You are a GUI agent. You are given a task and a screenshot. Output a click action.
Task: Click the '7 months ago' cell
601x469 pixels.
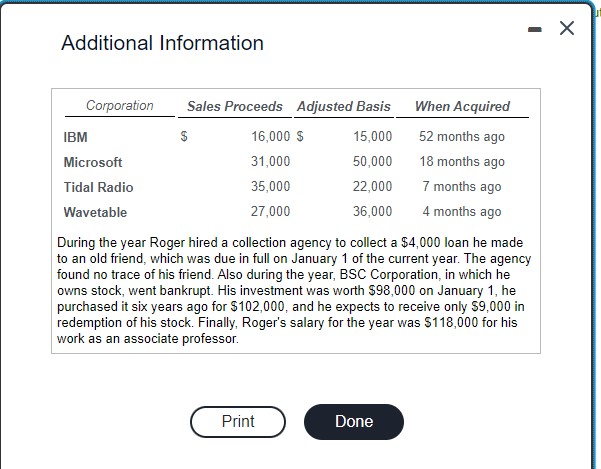[462, 187]
